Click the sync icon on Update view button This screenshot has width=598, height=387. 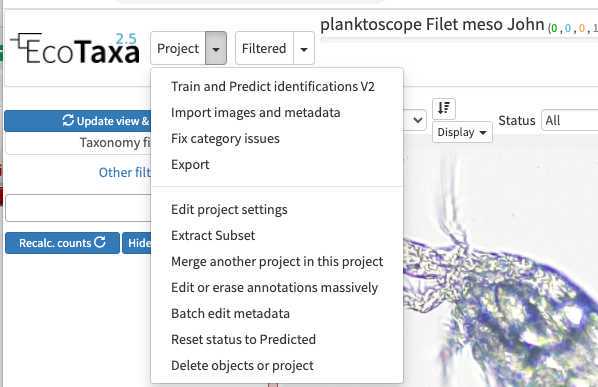[x=68, y=120]
